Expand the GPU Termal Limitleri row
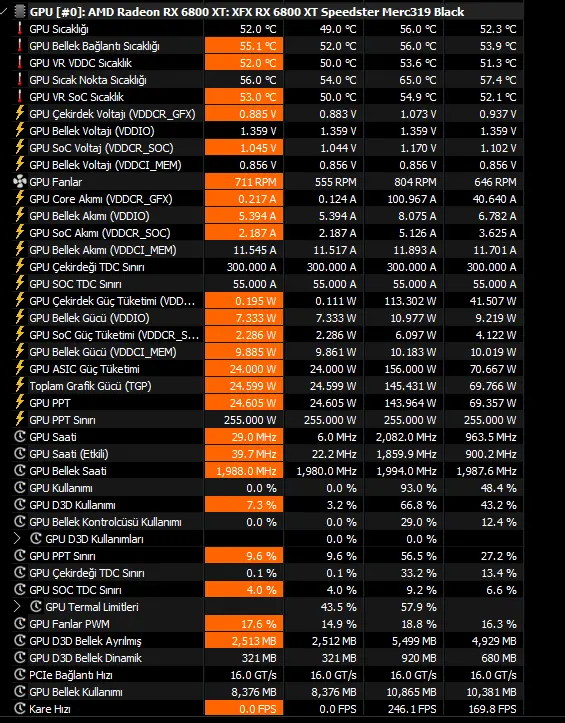 (17, 606)
